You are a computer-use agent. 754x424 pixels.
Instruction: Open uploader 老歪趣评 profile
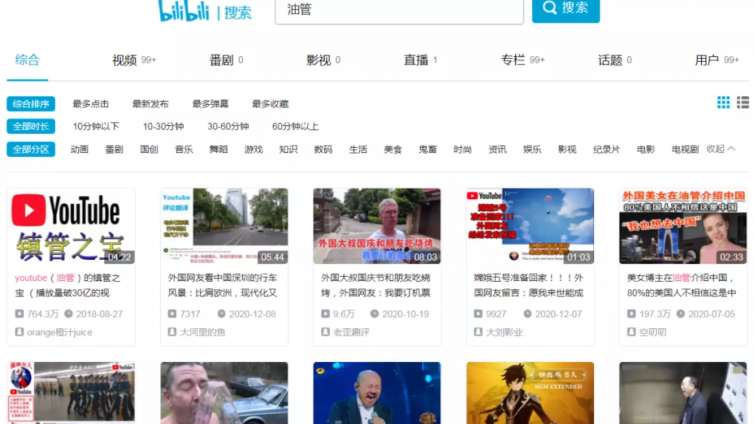(351, 332)
